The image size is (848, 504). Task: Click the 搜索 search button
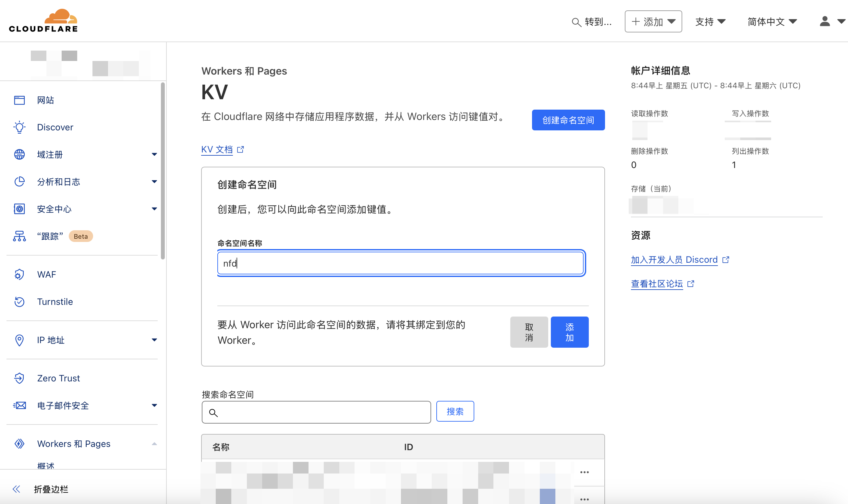[455, 411]
